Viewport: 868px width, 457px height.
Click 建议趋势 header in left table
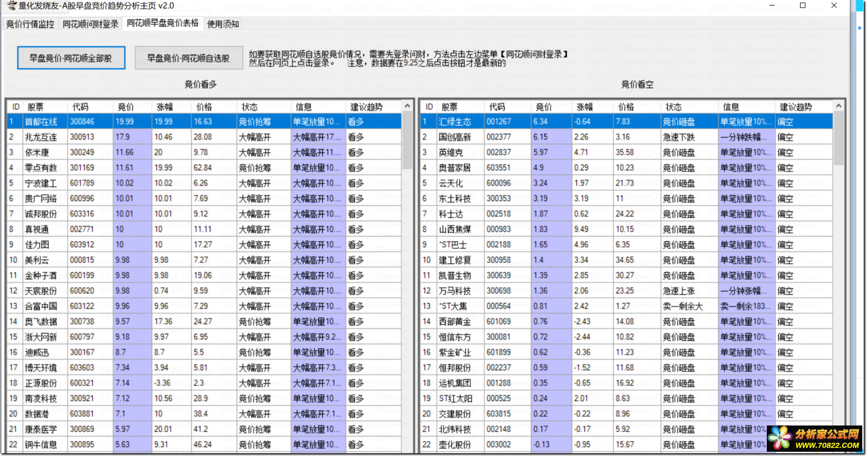[373, 107]
